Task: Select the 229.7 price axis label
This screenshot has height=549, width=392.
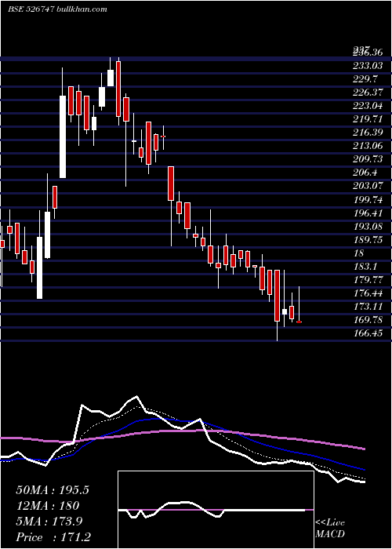Action: click(x=365, y=79)
